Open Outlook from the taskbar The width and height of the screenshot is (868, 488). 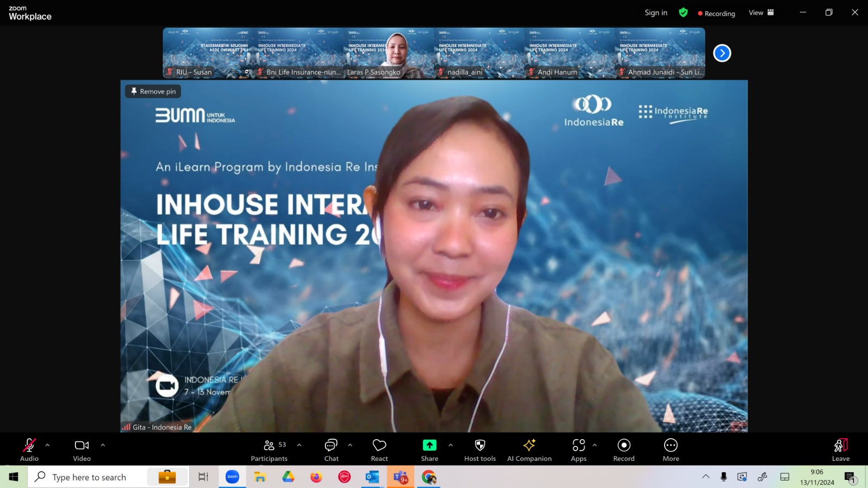(x=372, y=477)
